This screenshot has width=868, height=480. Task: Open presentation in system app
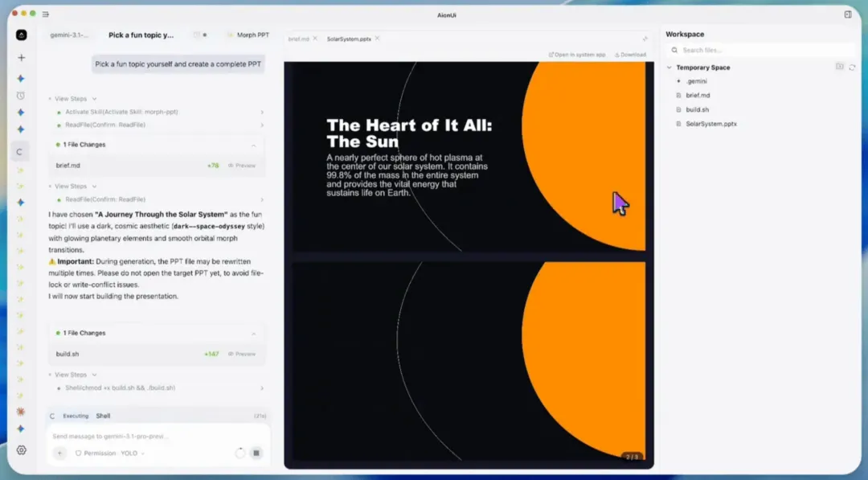coord(577,55)
